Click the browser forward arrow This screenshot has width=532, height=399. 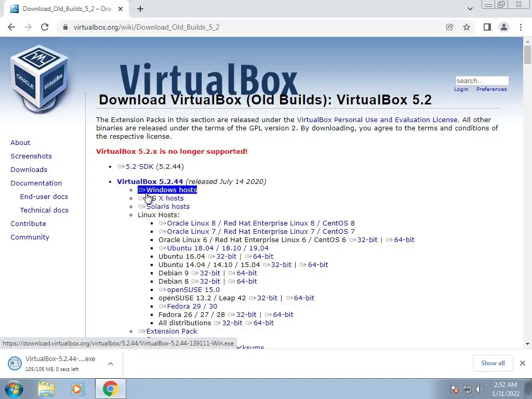[28, 27]
